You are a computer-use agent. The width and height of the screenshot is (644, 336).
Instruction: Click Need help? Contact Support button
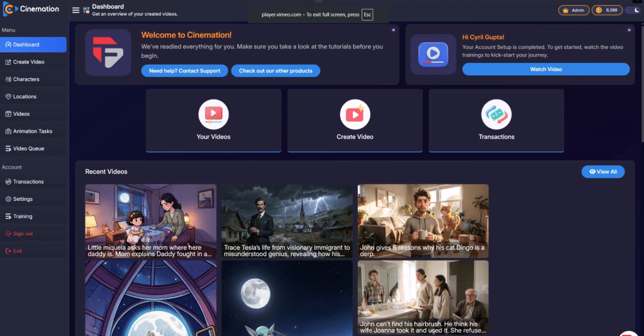184,70
